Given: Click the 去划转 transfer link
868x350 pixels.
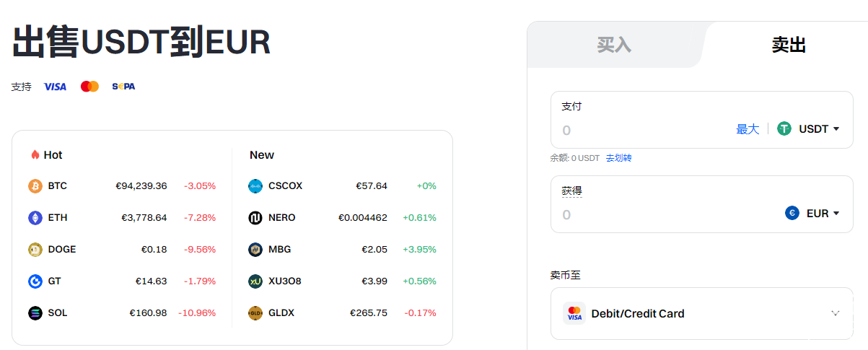Looking at the screenshot, I should (618, 158).
